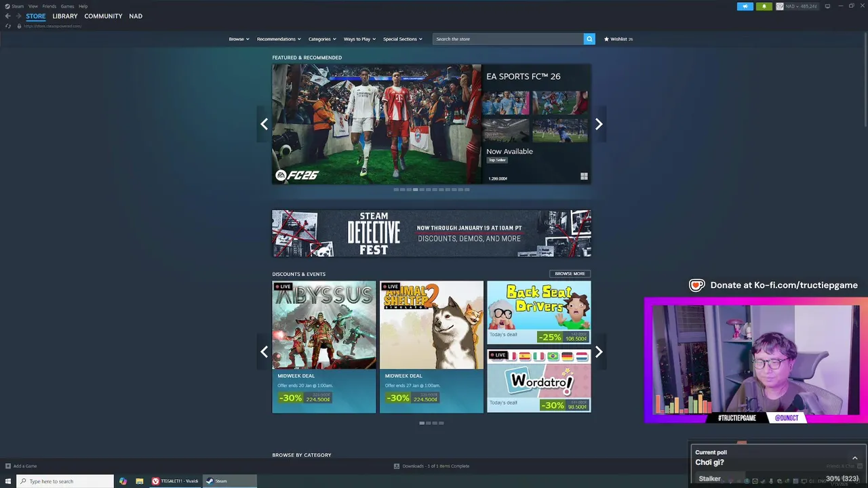Open Copilot from the taskbar
868x488 pixels.
(x=123, y=481)
